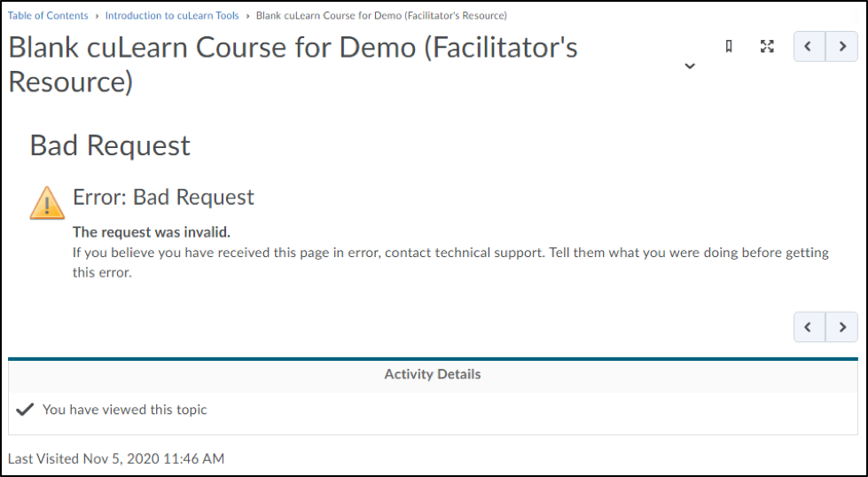Screen dimensions: 868x477
Task: Go to previous topic using top arrow
Action: click(x=809, y=47)
